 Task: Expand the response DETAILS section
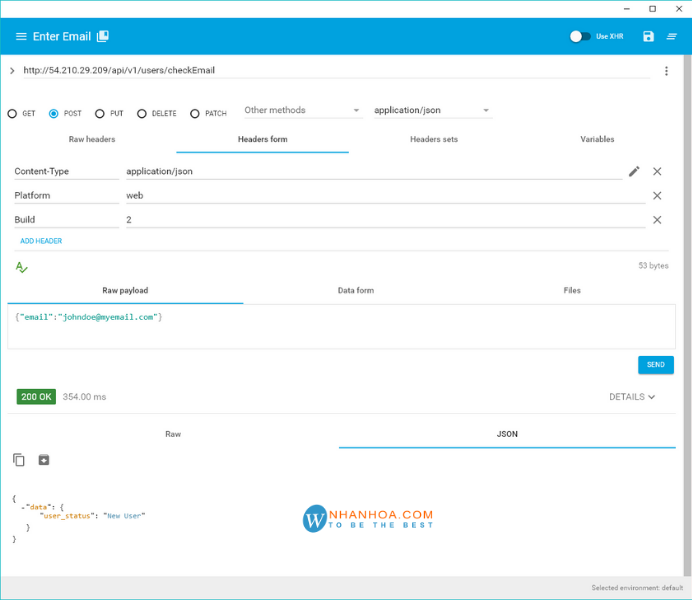point(632,397)
